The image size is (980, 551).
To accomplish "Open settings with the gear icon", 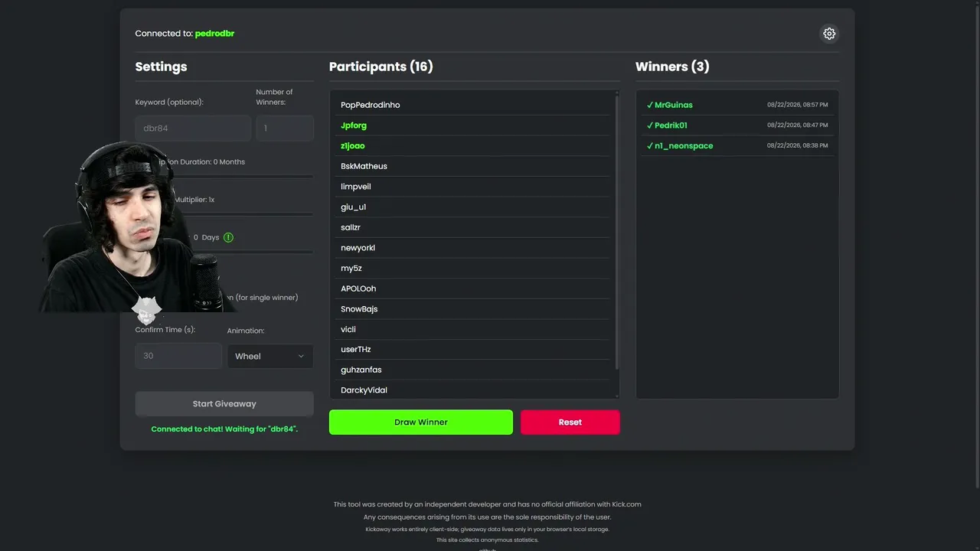I will click(x=829, y=34).
